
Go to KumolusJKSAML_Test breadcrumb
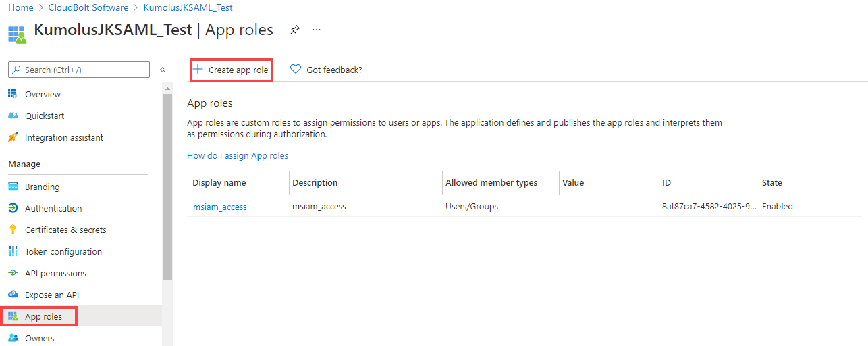click(x=188, y=7)
